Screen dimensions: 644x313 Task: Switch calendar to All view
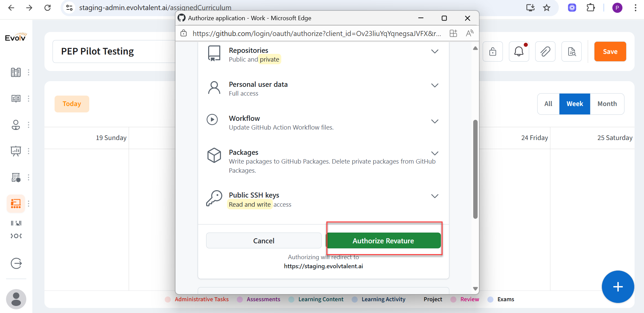(548, 104)
